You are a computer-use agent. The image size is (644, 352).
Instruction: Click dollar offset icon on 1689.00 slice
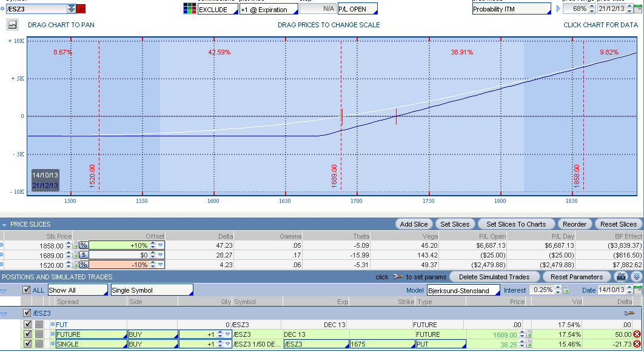[83, 255]
